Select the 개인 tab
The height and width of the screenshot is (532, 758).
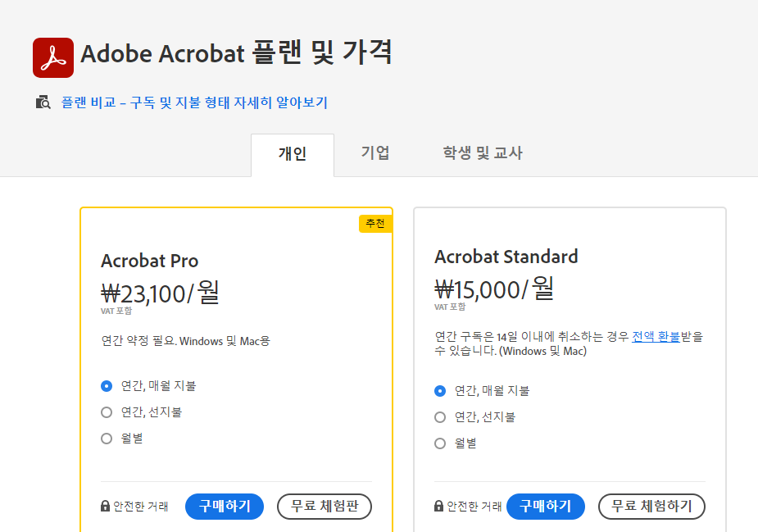click(293, 153)
